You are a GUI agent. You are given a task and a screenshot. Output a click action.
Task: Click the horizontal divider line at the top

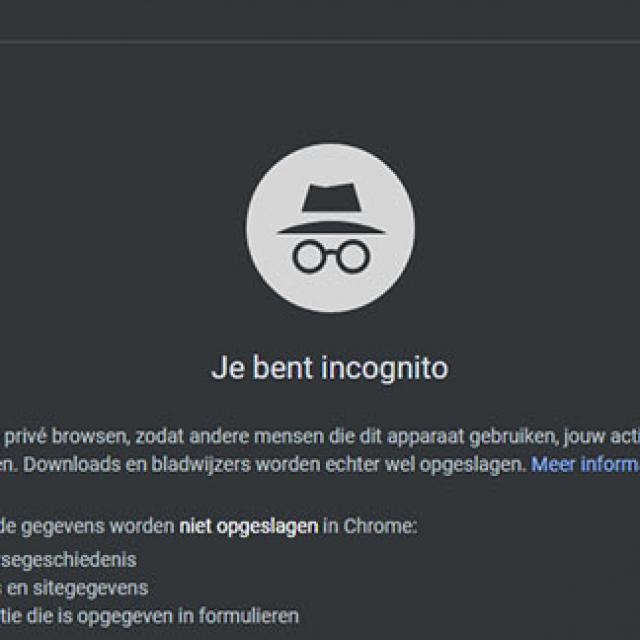320,42
